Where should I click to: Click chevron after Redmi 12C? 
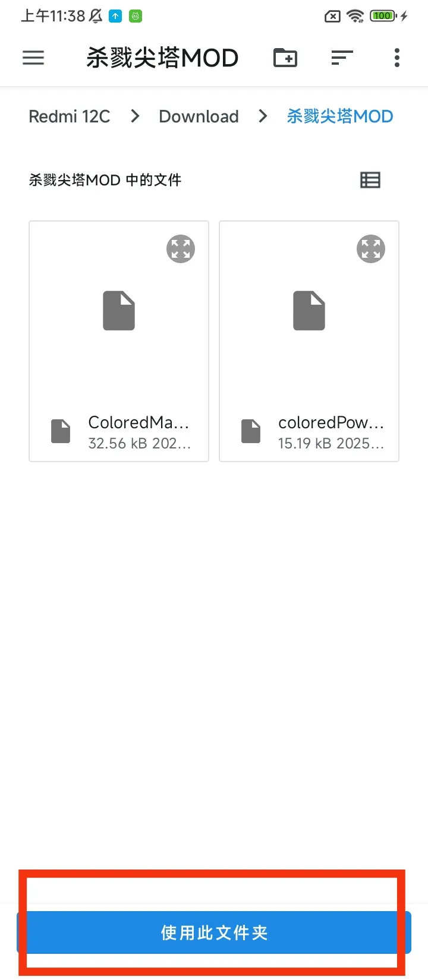(x=135, y=116)
